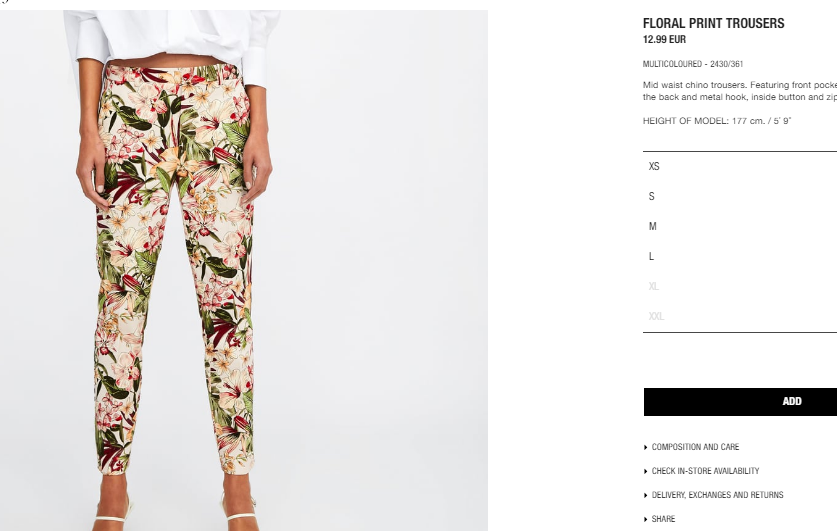Expand Check In-Store Availability

pyautogui.click(x=705, y=471)
